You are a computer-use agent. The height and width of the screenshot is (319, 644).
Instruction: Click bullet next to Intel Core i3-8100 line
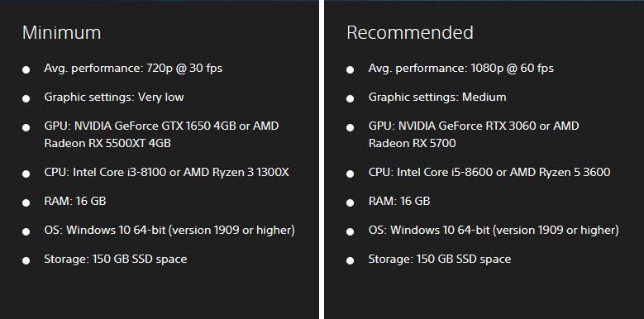pyautogui.click(x=26, y=174)
